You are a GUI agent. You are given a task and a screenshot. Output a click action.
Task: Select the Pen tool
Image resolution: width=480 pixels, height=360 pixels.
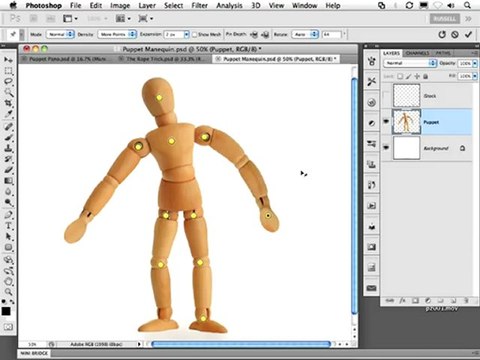8,215
